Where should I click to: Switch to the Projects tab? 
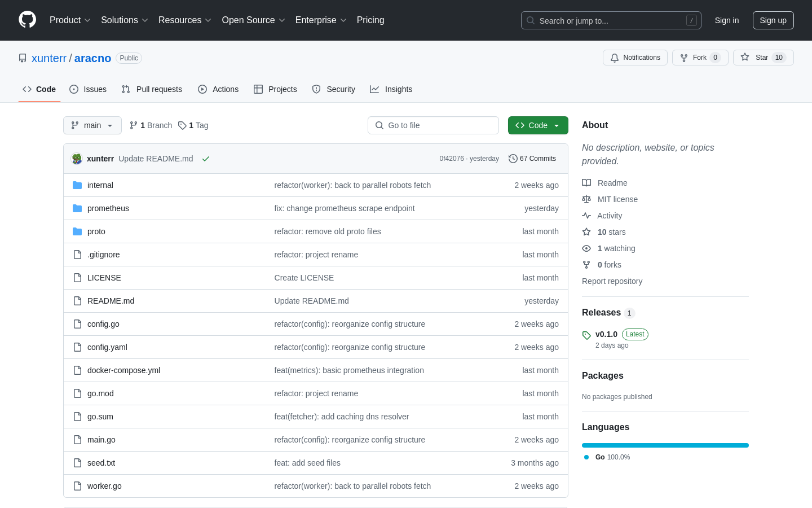[275, 89]
